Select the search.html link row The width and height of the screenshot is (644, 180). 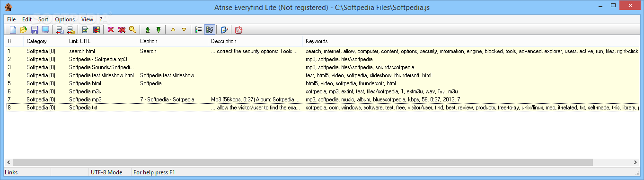[322, 51]
